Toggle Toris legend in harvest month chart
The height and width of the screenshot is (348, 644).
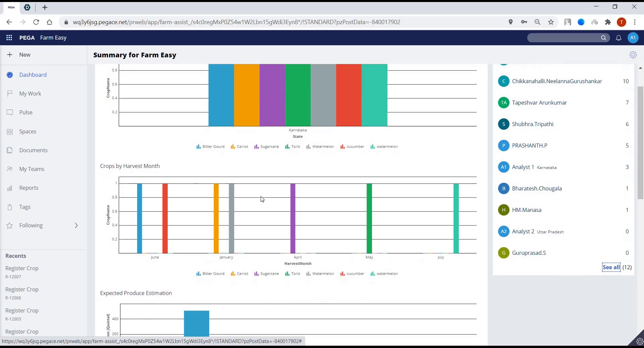pos(292,274)
